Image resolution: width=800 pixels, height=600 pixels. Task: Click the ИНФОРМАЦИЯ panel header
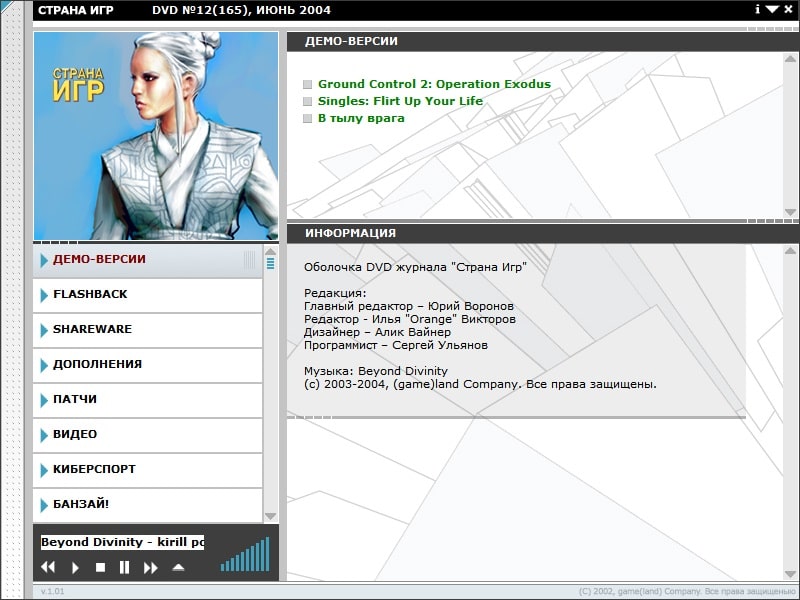[543, 233]
